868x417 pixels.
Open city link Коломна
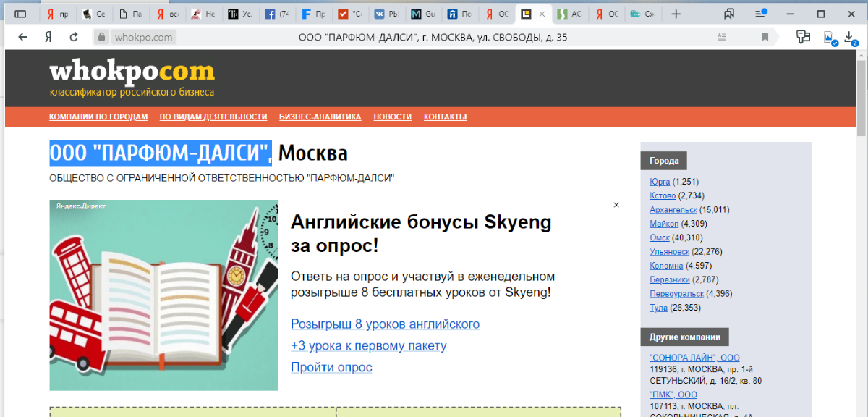(666, 266)
